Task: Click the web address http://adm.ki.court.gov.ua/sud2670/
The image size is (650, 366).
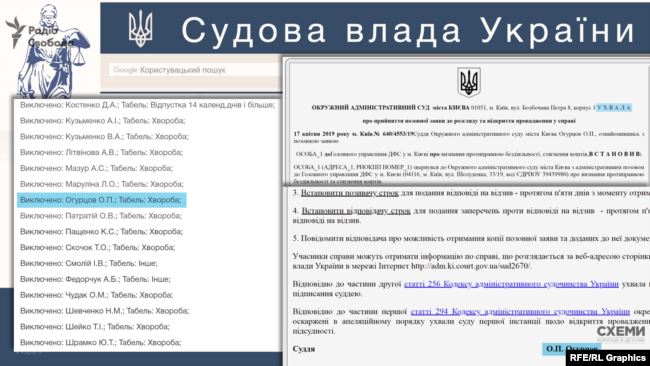Action: click(x=471, y=266)
